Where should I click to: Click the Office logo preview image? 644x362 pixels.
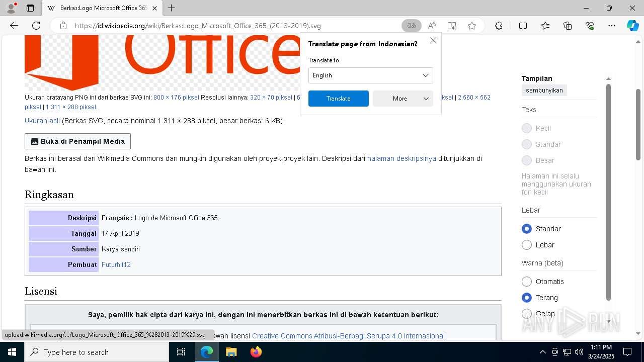point(162,63)
